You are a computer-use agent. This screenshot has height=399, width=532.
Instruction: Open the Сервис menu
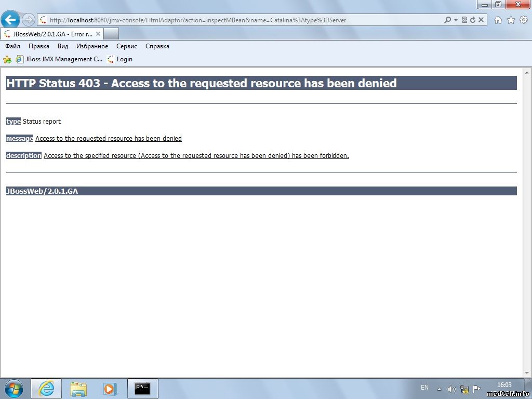point(127,46)
